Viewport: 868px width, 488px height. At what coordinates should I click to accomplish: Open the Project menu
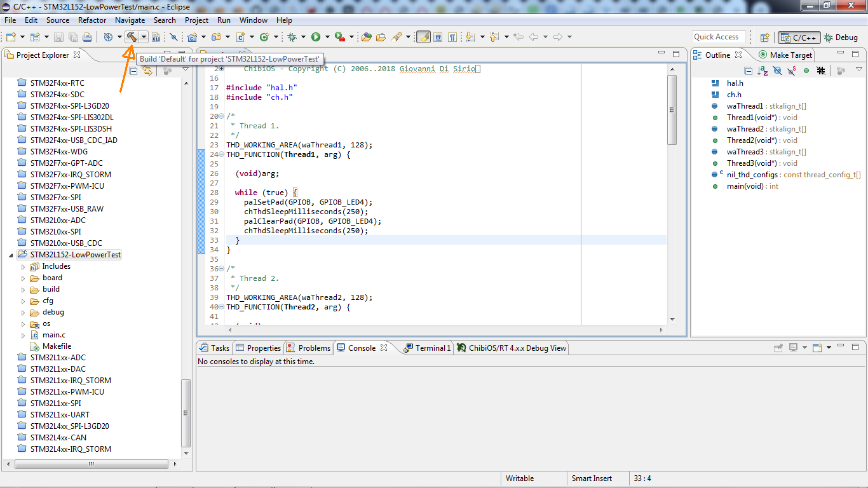click(x=196, y=20)
